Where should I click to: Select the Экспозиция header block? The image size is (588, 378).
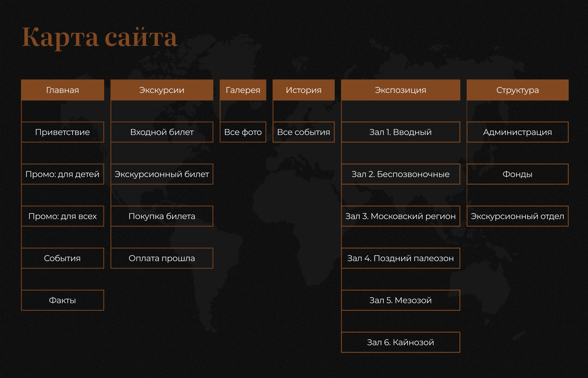click(400, 90)
